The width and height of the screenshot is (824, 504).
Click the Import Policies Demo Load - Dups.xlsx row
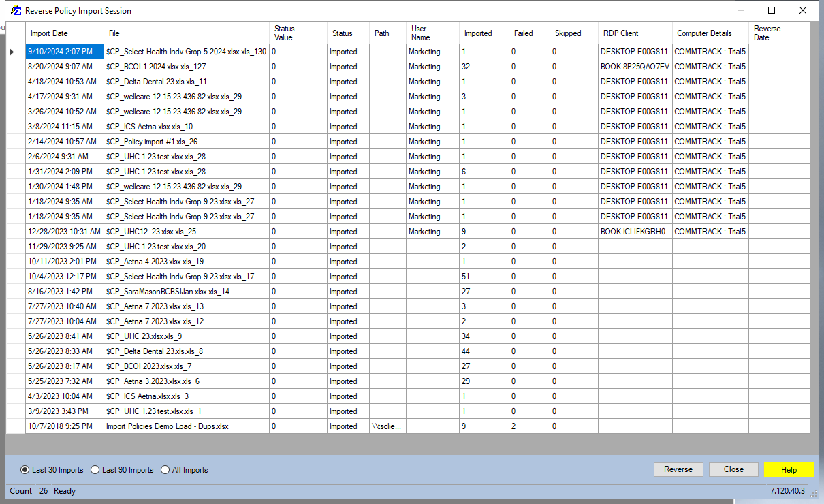click(x=167, y=426)
